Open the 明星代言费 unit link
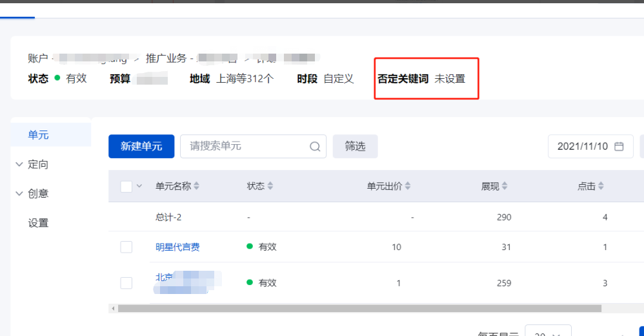This screenshot has width=644, height=336. coord(177,247)
